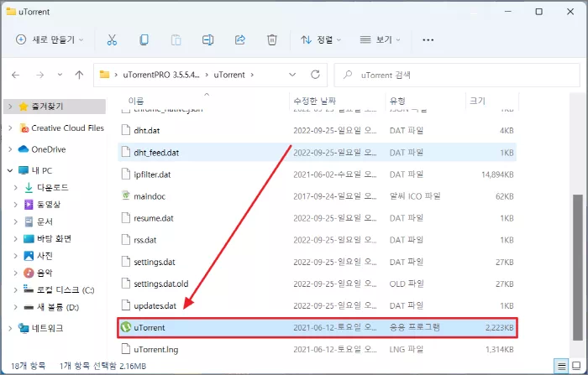Open address bar history dropdown

[292, 75]
